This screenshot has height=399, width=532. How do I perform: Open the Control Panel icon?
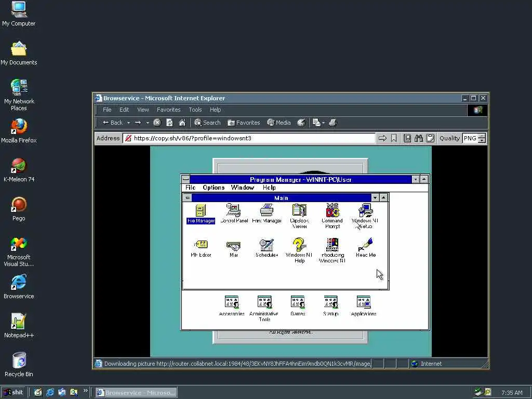coord(234,214)
